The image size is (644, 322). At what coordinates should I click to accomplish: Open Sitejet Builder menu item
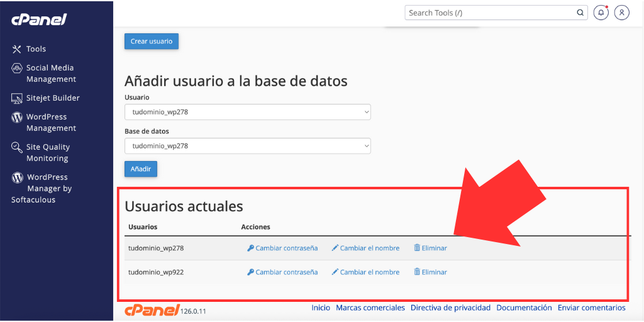(53, 98)
